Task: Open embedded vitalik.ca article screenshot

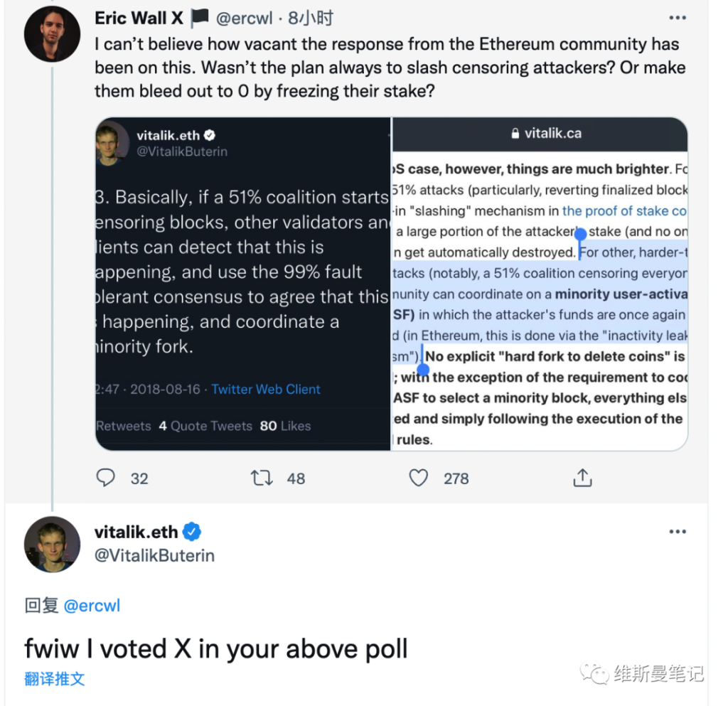Action: coord(540,284)
